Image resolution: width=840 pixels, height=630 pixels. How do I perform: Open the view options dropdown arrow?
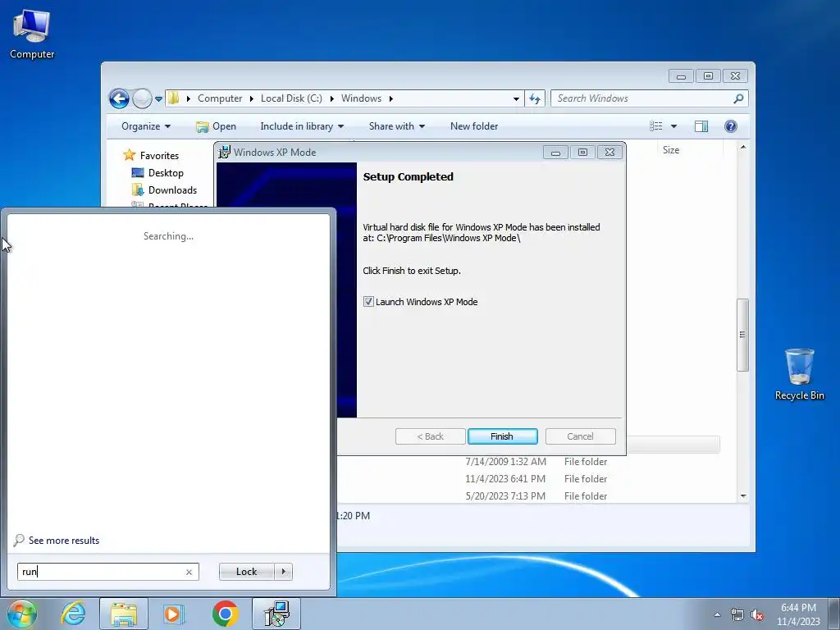(x=674, y=126)
